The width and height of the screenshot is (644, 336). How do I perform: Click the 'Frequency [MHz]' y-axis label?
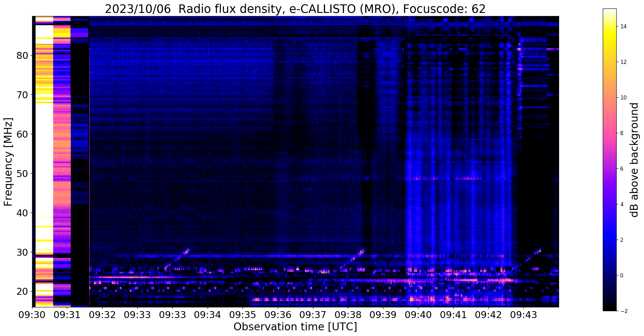click(x=8, y=162)
